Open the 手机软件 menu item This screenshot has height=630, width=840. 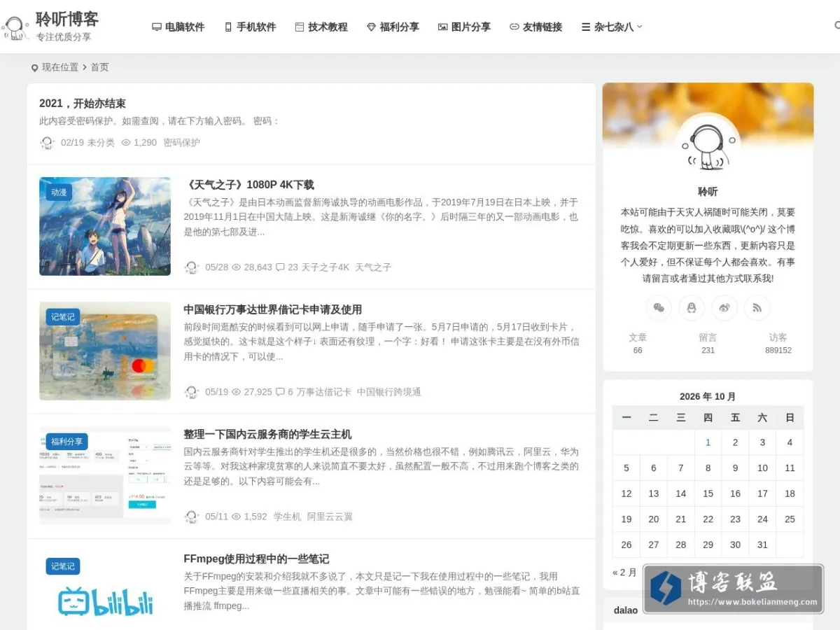[250, 27]
